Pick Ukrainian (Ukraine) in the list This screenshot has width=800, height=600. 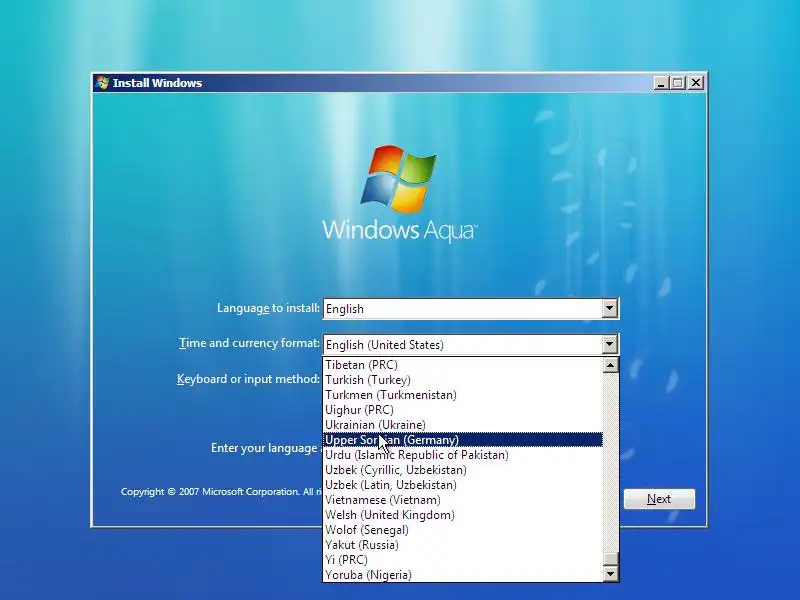[463, 424]
